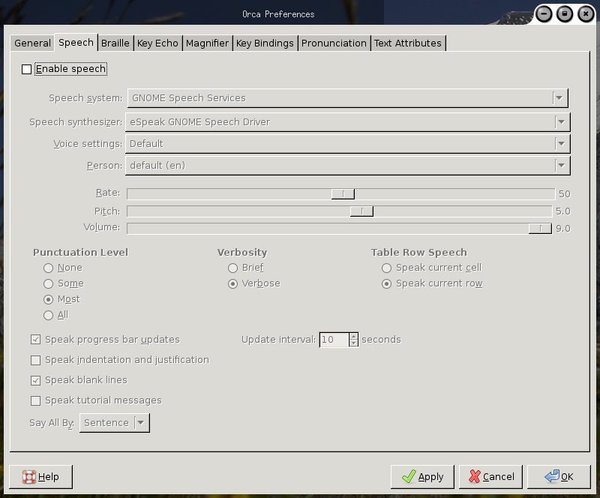Click the Volume value 9.0

563,229
